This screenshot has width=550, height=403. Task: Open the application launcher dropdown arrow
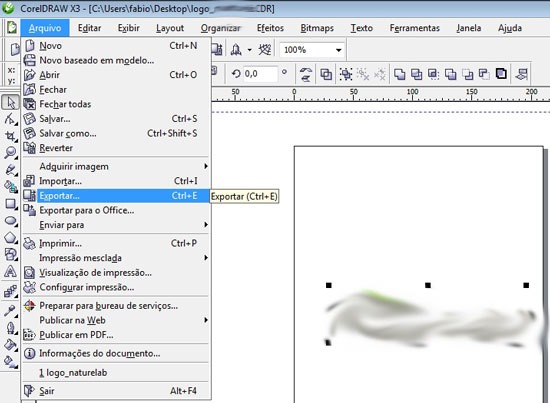pyautogui.click(x=249, y=50)
